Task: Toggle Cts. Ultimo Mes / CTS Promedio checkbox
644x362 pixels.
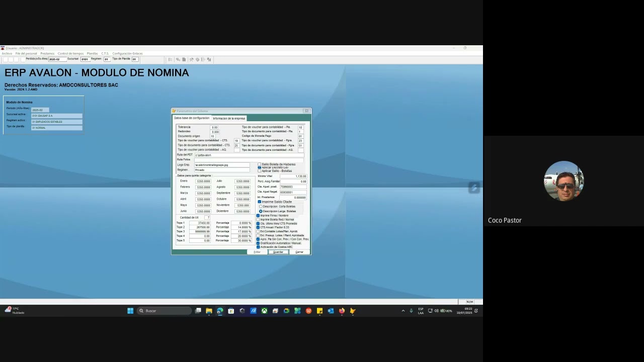Action: point(258,224)
